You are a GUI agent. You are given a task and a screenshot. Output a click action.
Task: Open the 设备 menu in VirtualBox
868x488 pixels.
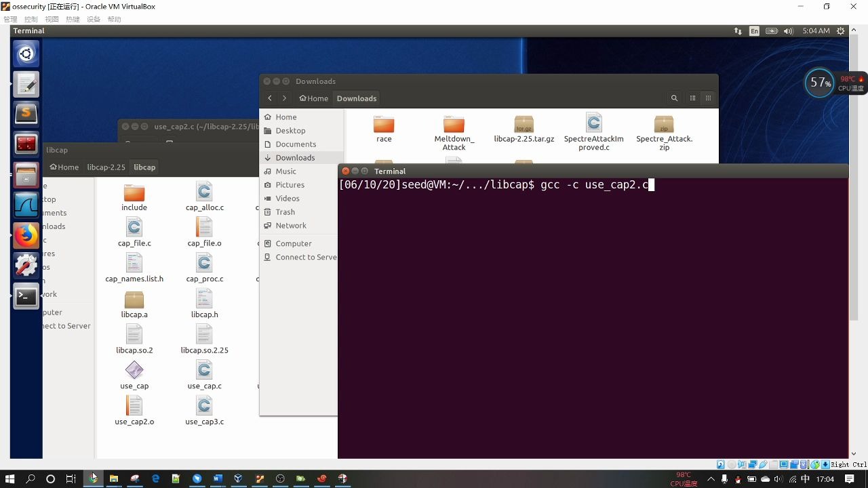(94, 18)
